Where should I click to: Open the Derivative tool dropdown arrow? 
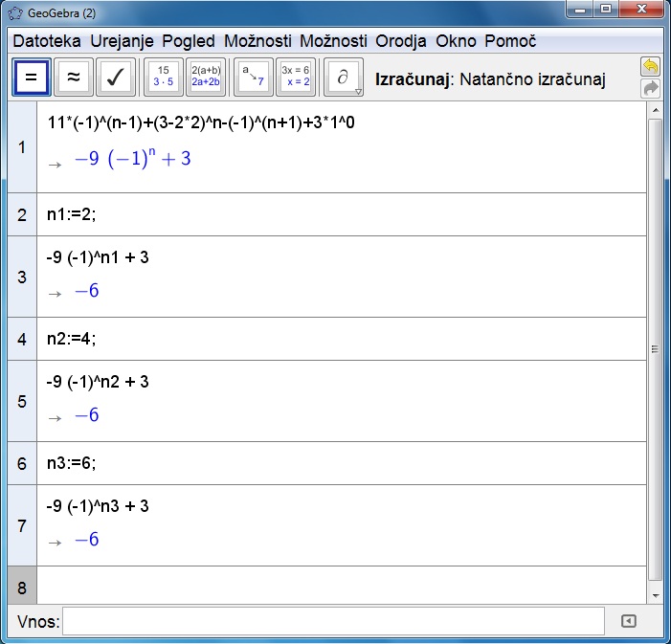click(x=358, y=92)
